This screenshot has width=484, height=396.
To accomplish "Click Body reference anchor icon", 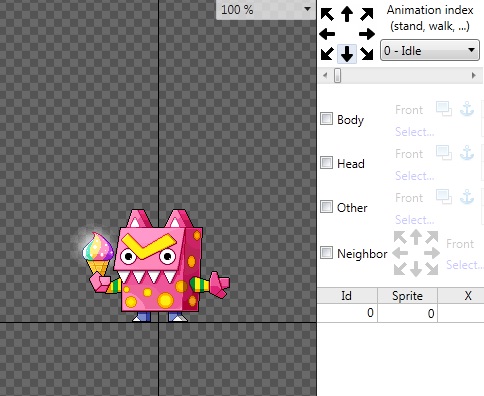I will pyautogui.click(x=467, y=109).
